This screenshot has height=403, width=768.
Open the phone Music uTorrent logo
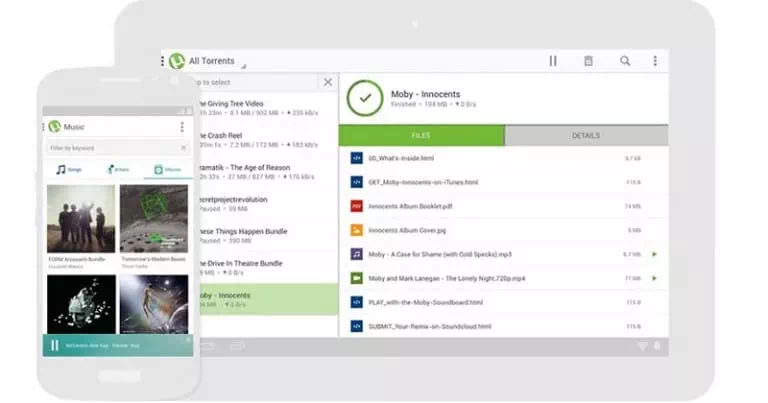(54, 127)
